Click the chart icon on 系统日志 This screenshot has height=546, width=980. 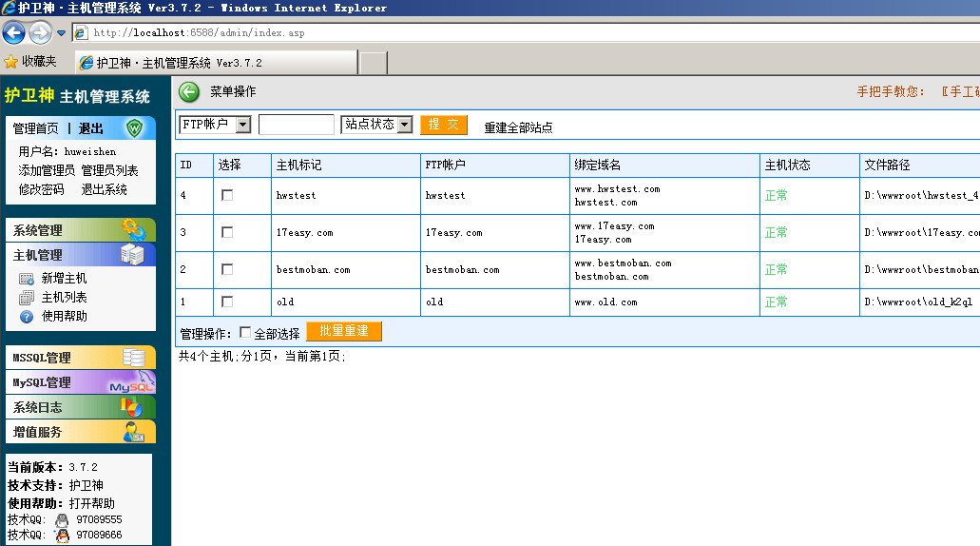pos(131,407)
